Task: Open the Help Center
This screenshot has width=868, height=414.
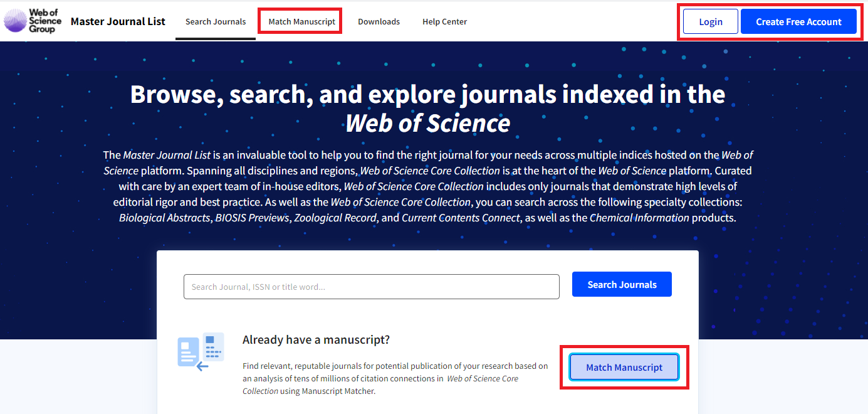Action: 444,21
